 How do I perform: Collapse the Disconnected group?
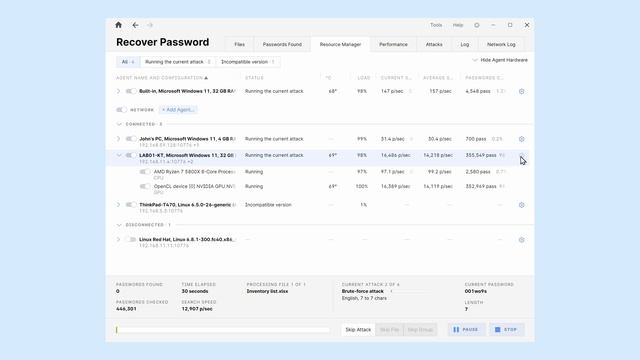click(119, 225)
